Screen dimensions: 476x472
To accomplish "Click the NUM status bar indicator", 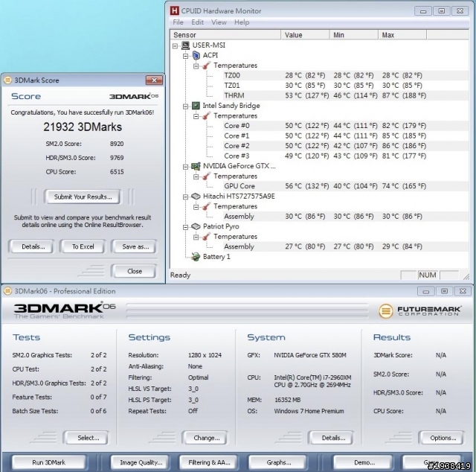I will point(428,275).
